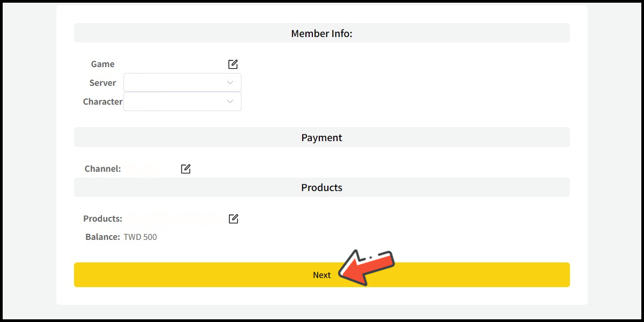The width and height of the screenshot is (644, 322).
Task: Select the TWD 500 balance amount
Action: [140, 237]
